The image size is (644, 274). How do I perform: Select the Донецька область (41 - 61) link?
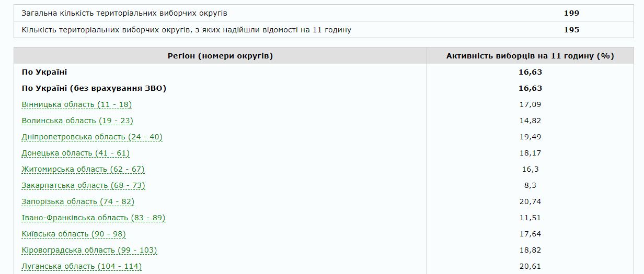pyautogui.click(x=75, y=153)
